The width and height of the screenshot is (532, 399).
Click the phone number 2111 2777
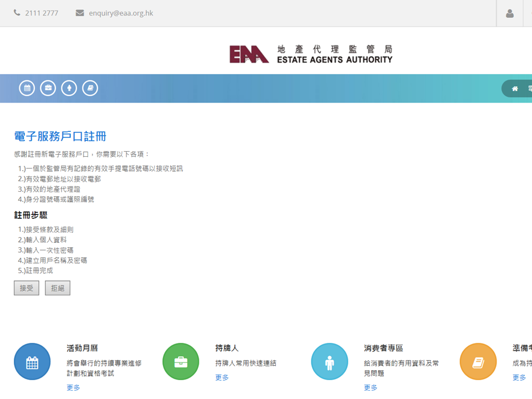tap(42, 13)
